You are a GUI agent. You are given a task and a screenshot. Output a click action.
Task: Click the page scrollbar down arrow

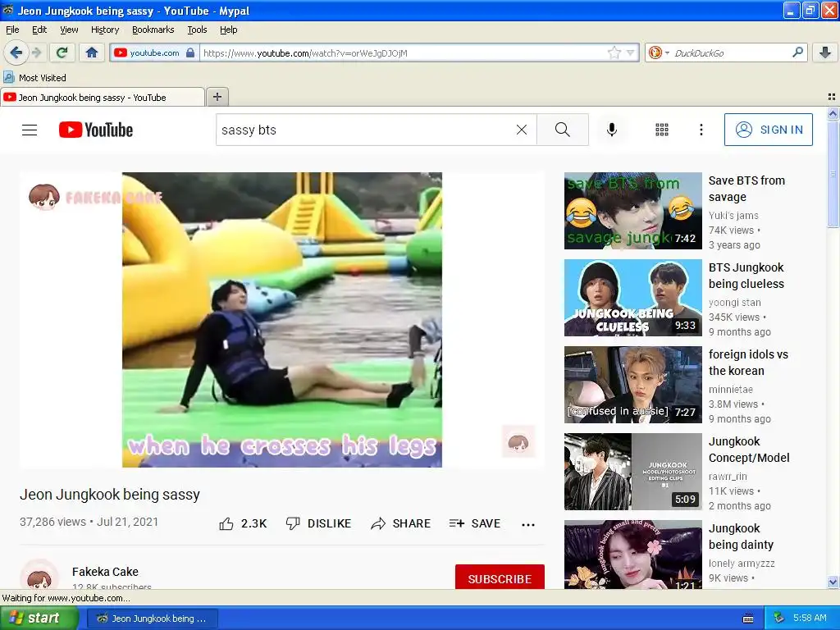click(x=833, y=582)
